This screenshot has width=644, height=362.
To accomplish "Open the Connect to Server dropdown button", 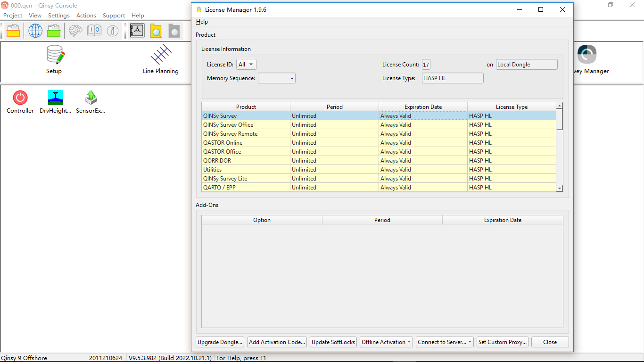I will (x=445, y=342).
